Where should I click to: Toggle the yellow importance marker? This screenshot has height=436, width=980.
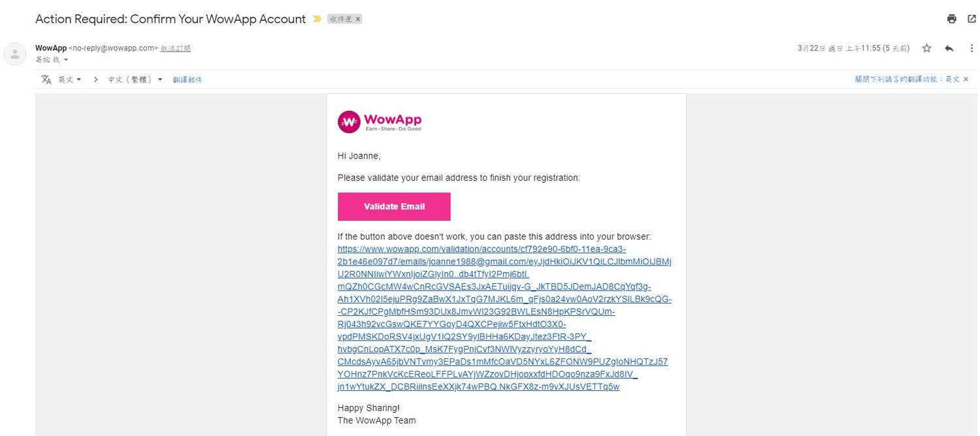coord(317,19)
